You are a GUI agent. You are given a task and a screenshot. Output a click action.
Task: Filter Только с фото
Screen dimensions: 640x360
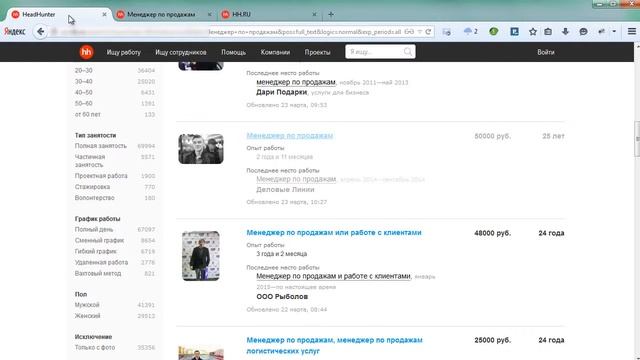[95, 348]
